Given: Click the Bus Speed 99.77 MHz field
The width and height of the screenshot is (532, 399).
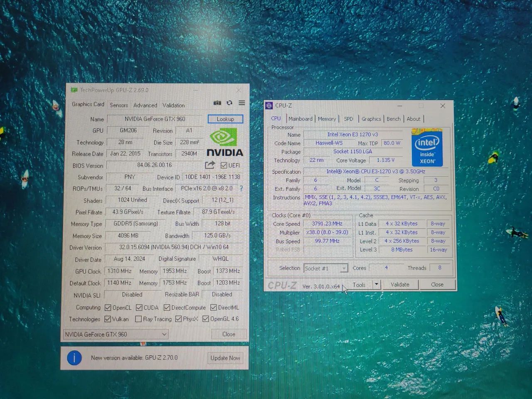Looking at the screenshot, I should [x=327, y=241].
